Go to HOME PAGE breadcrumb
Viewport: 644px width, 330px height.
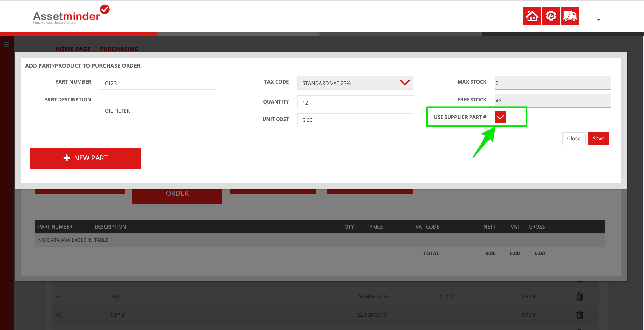(73, 49)
